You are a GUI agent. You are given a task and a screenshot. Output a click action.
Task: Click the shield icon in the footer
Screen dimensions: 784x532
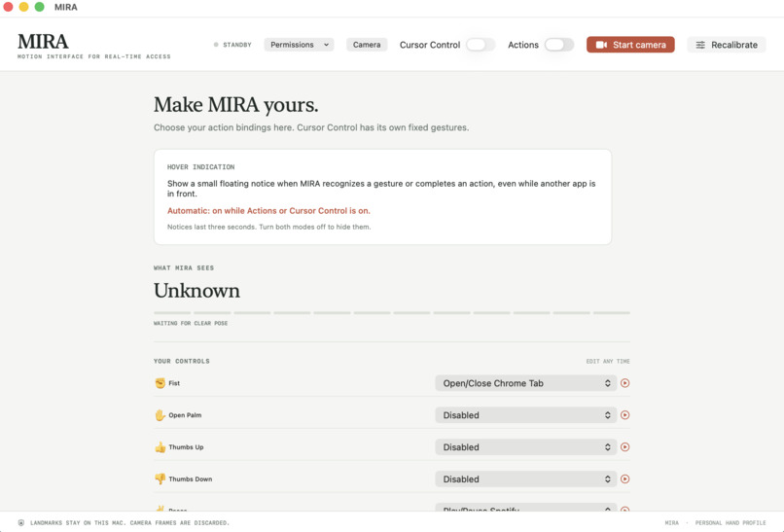click(x=21, y=522)
